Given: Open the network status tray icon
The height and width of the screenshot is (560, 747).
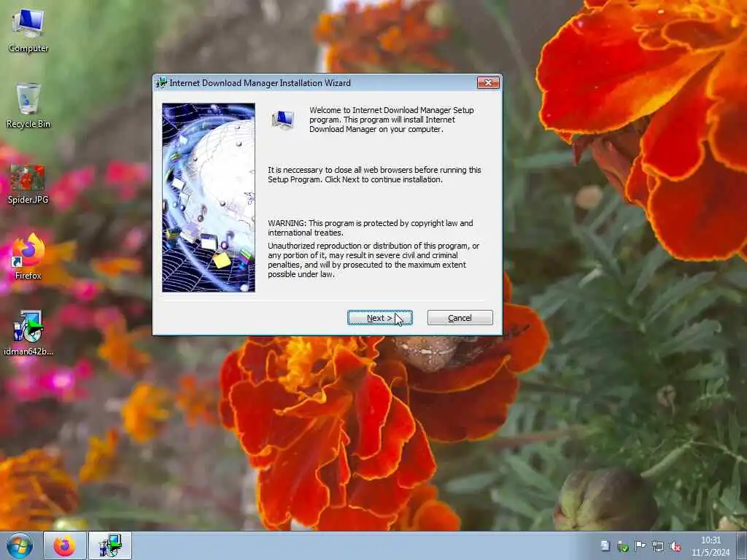Looking at the screenshot, I should click(x=658, y=546).
